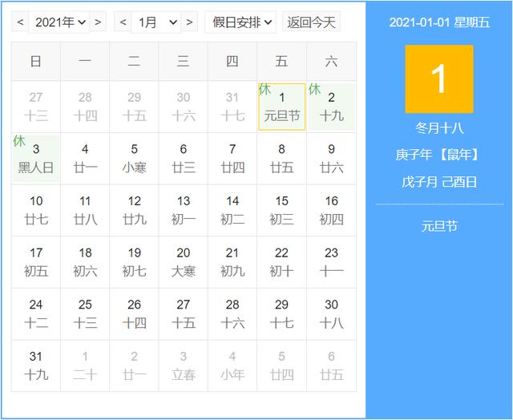This screenshot has width=513, height=420.
Task: Click 戊子月 己酉日 text
Action: 439,182
